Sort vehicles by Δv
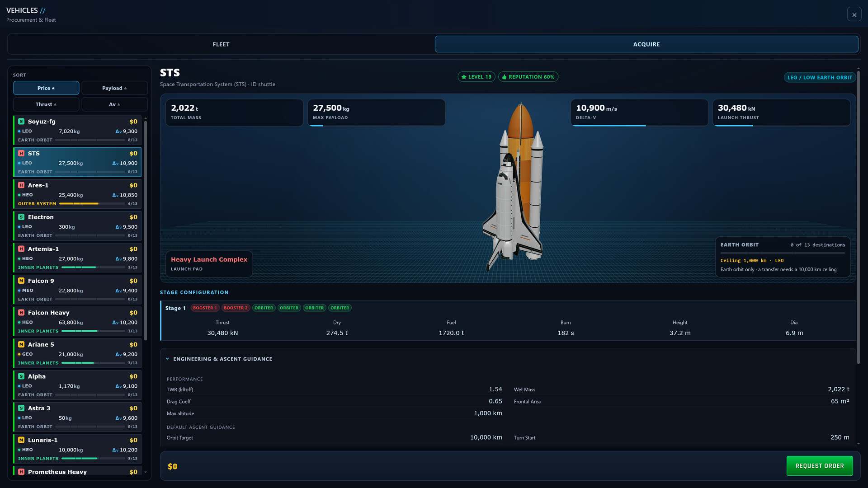 [x=114, y=104]
